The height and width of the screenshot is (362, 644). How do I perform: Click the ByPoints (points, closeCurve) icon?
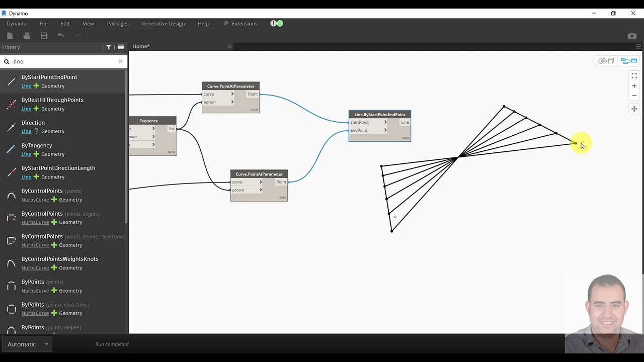click(x=11, y=309)
